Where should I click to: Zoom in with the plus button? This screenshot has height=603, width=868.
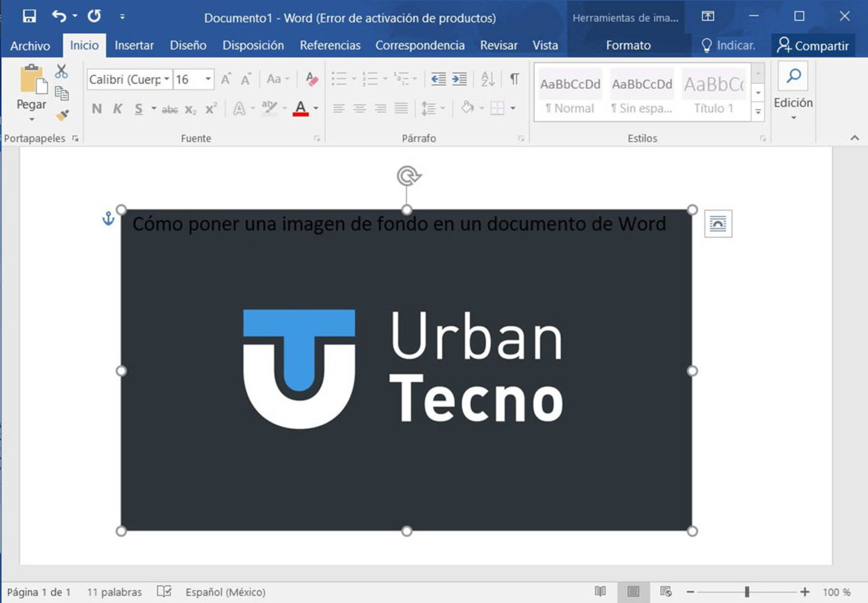tap(805, 592)
